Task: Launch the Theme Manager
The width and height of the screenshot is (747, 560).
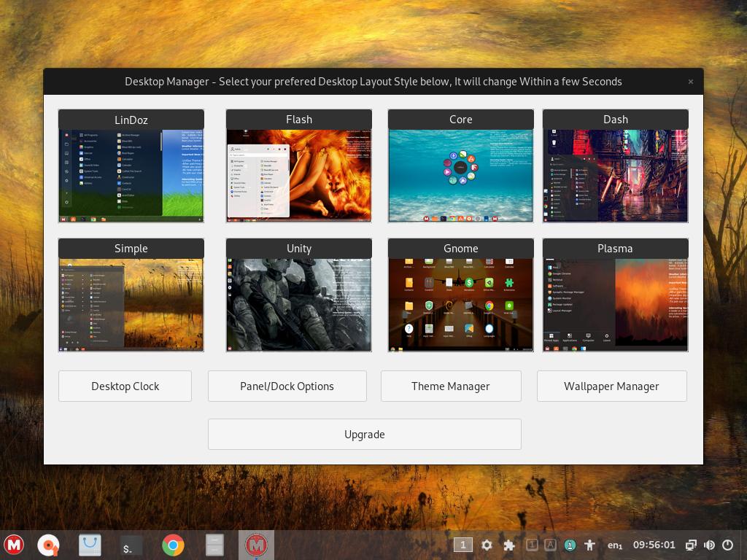Action: (451, 386)
